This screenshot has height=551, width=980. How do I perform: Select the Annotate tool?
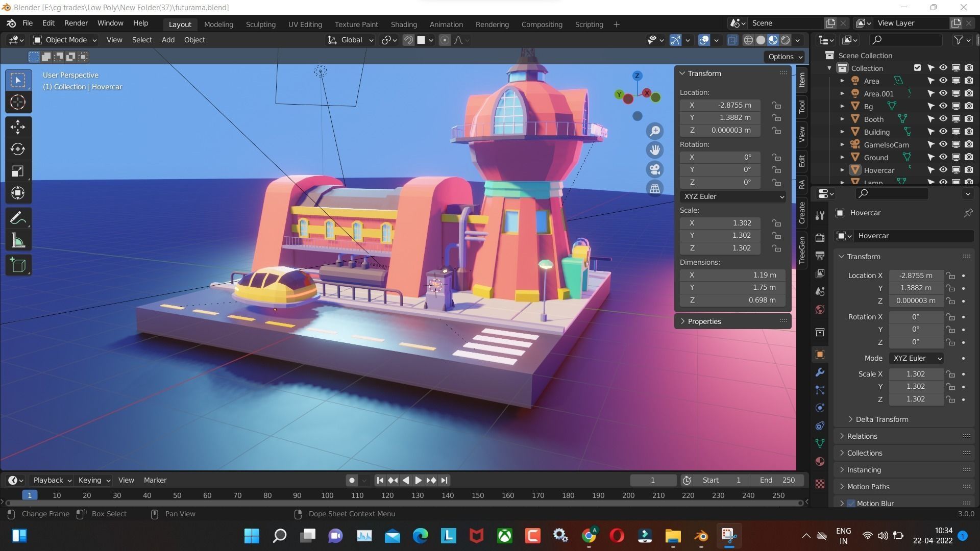[18, 218]
